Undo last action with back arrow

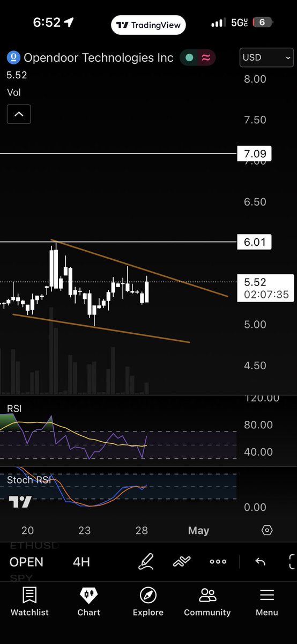click(x=261, y=562)
